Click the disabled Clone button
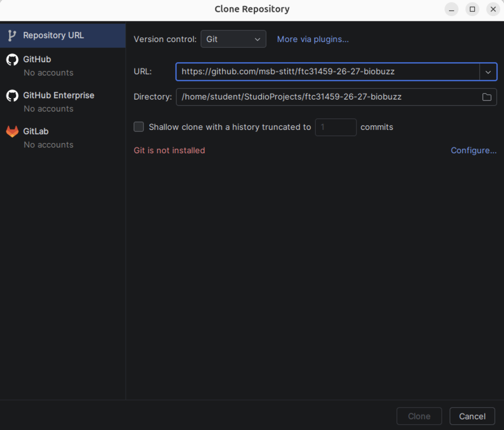Viewport: 504px width, 430px height. pos(419,416)
